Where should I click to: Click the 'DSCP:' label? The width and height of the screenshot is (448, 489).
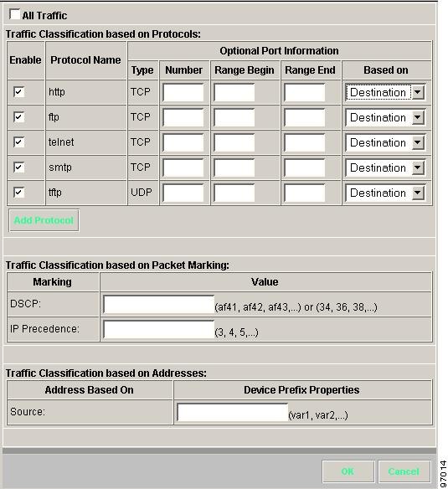point(25,304)
